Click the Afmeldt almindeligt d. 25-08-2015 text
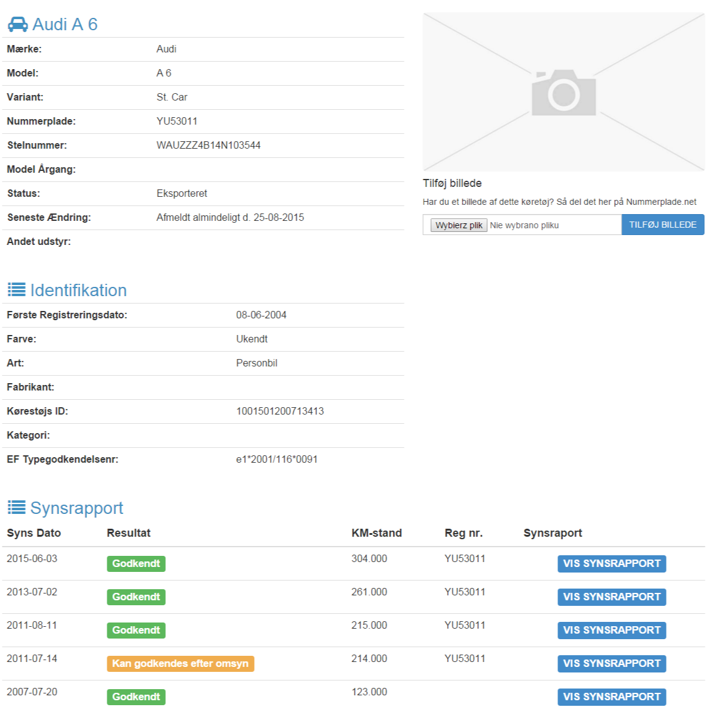Screen dimensions: 719x728 [x=230, y=218]
